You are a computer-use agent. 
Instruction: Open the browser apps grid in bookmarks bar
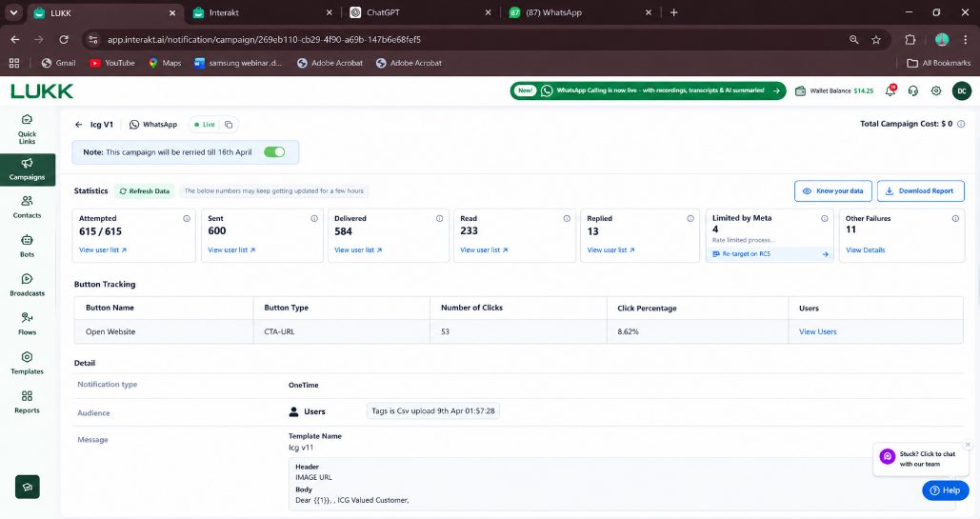[14, 63]
